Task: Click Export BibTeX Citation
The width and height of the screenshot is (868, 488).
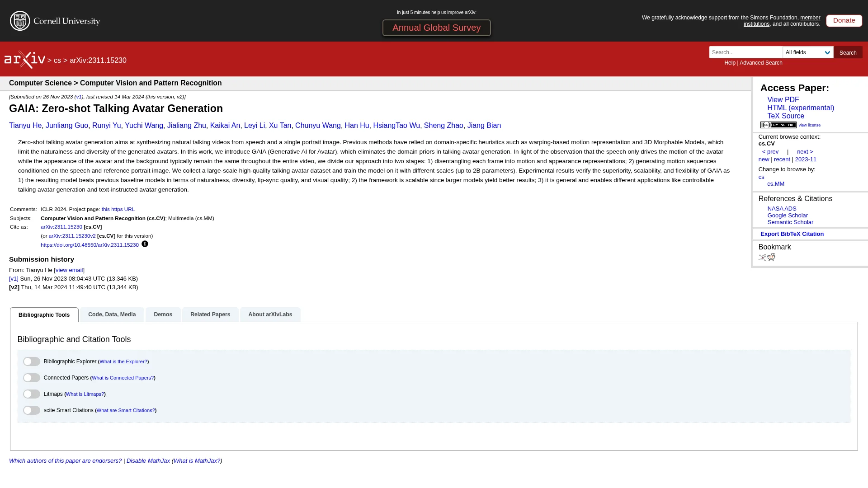Action: click(x=792, y=234)
